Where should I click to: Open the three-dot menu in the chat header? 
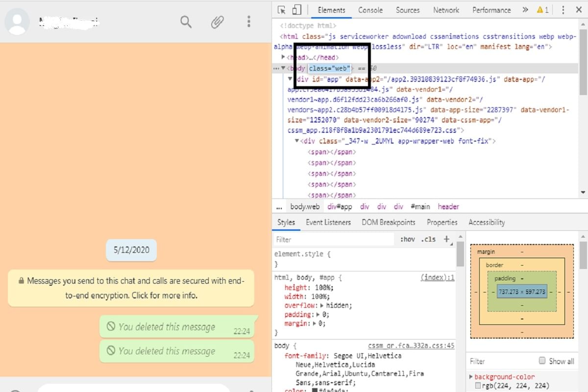pos(249,22)
